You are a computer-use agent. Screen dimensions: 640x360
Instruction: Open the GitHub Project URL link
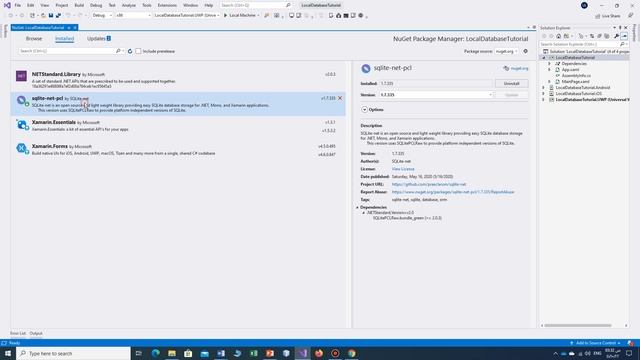pos(429,184)
